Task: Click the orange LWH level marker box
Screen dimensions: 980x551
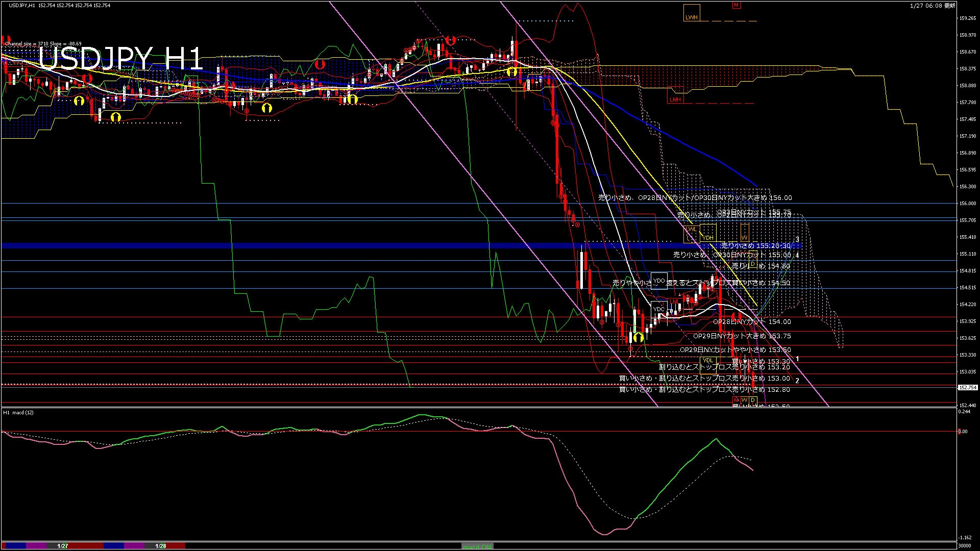Action: click(x=692, y=13)
